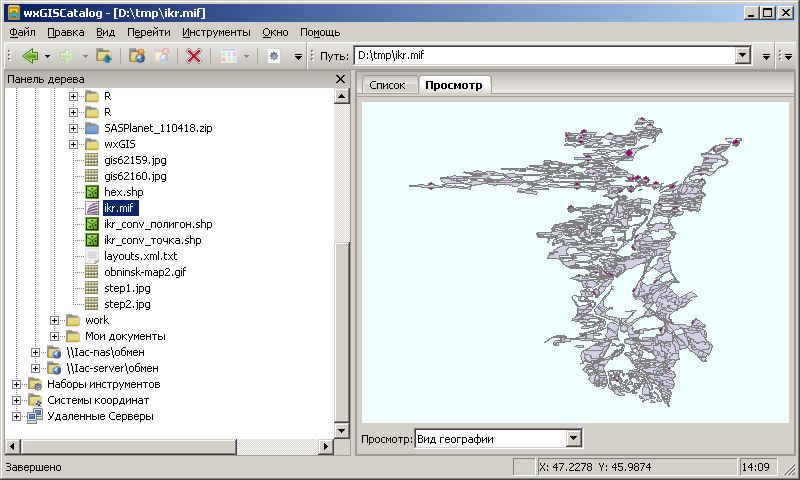
Task: Click the green Back arrow icon
Action: 30,56
